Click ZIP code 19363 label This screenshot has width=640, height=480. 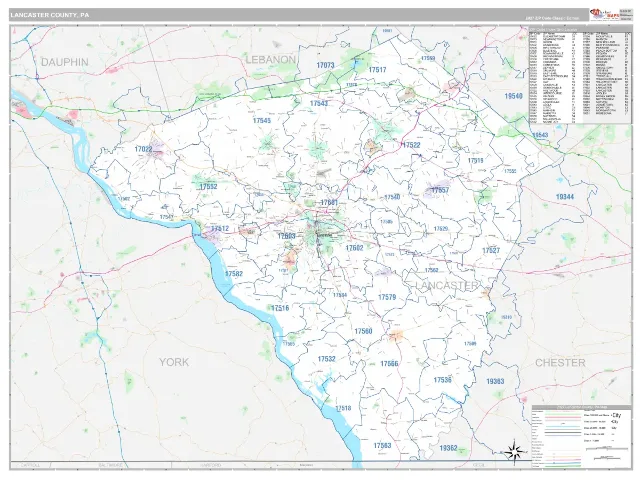[495, 382]
